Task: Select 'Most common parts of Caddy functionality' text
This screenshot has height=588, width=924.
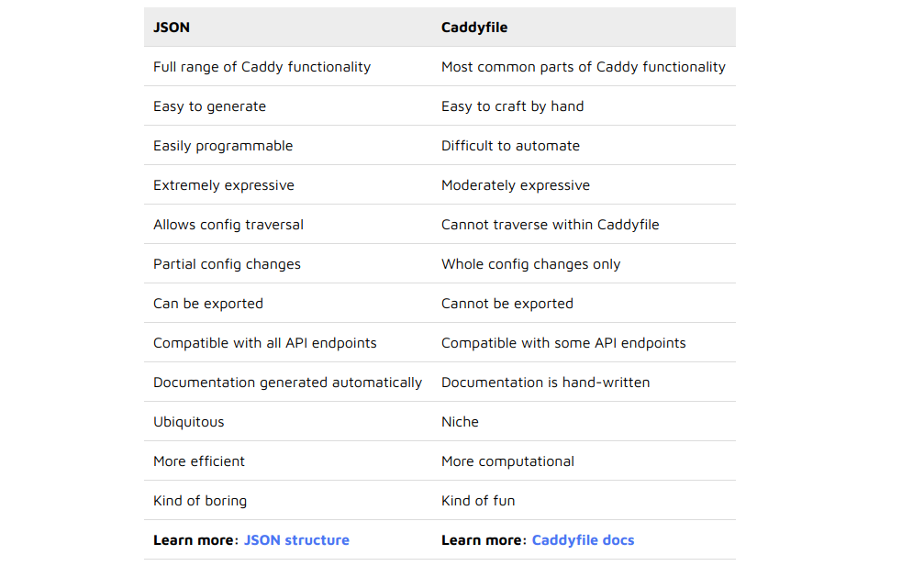Action: (x=583, y=67)
